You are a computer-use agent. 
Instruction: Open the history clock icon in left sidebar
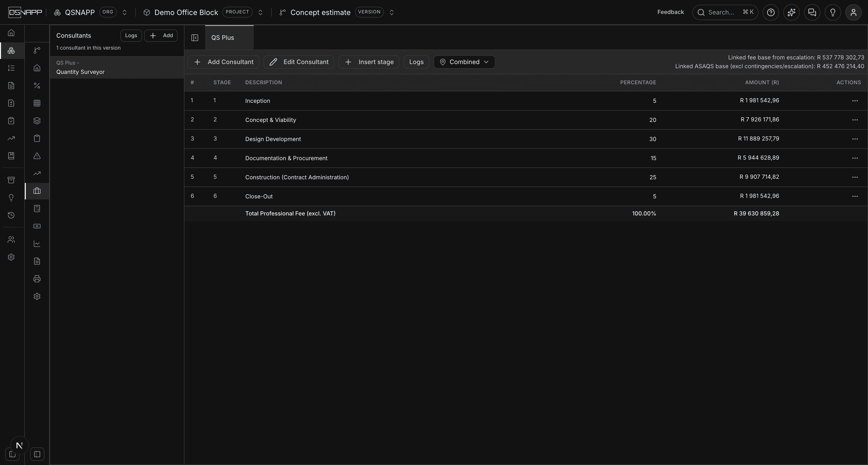pyautogui.click(x=11, y=215)
